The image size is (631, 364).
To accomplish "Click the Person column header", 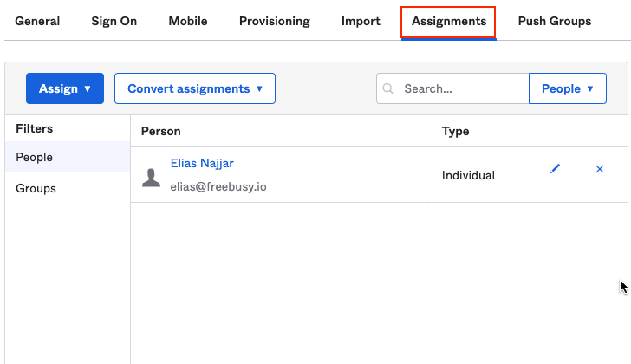I will click(x=161, y=131).
